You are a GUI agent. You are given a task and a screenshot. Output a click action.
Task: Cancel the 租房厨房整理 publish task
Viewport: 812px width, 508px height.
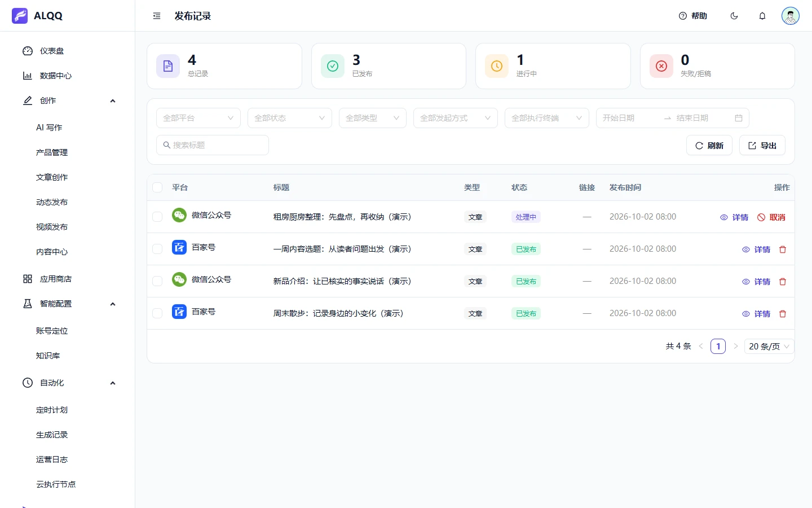[x=771, y=217]
